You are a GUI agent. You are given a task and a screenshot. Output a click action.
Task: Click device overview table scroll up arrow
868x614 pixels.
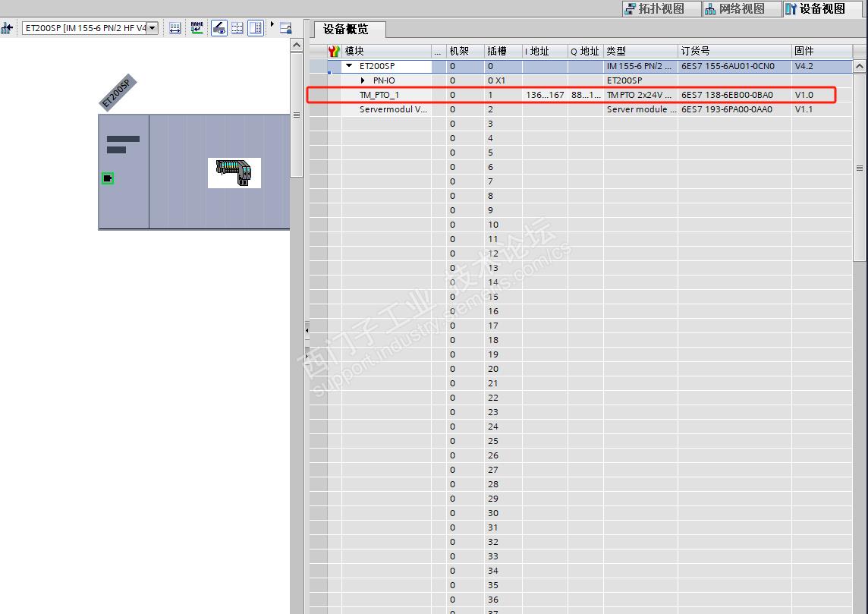point(859,66)
